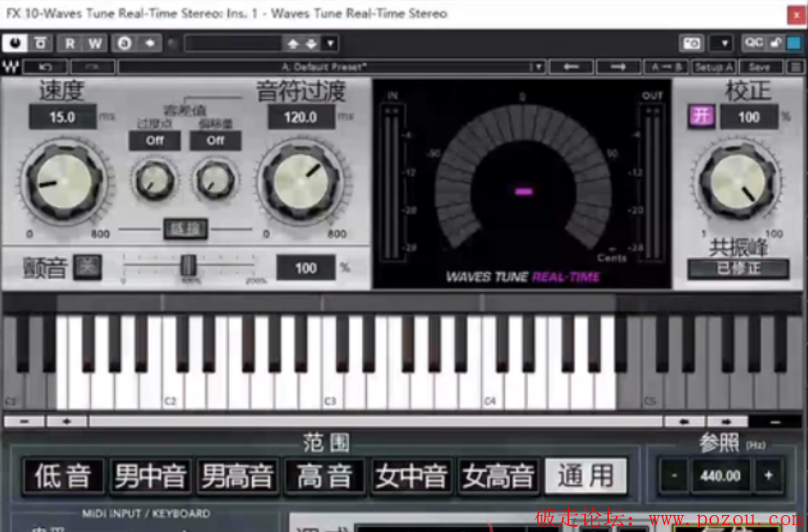Click the host preset name field
808x532 pixels.
(x=233, y=43)
